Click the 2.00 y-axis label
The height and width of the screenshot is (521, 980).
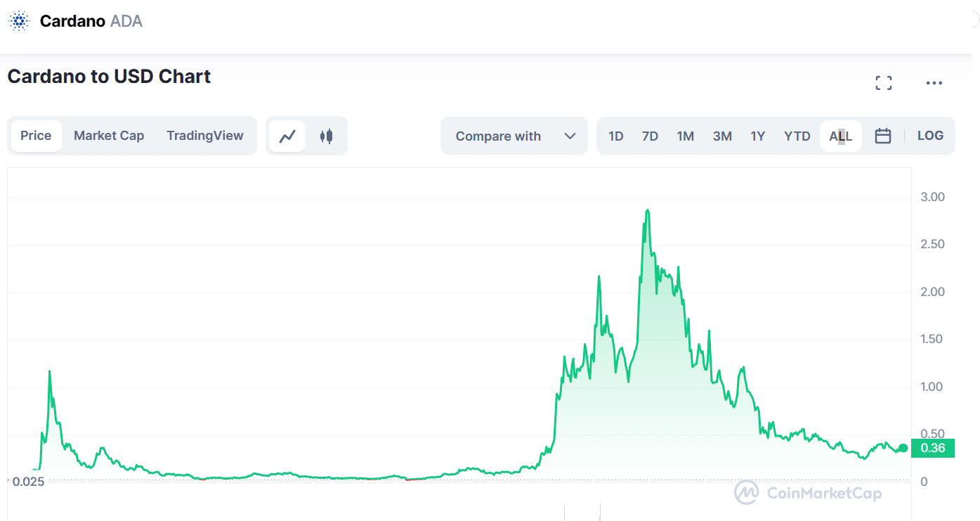pos(932,292)
